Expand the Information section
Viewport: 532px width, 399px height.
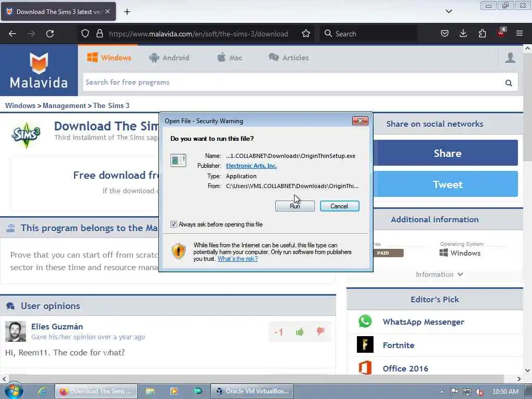440,274
